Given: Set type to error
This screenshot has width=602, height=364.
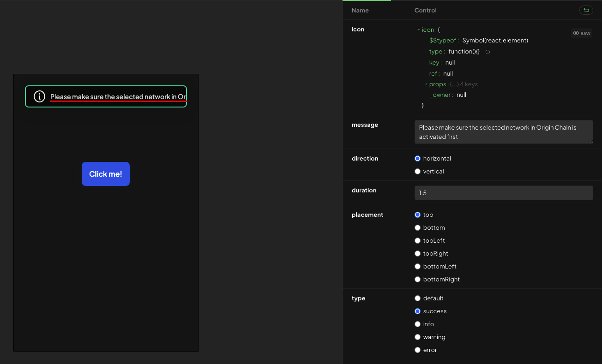Looking at the screenshot, I should point(417,350).
